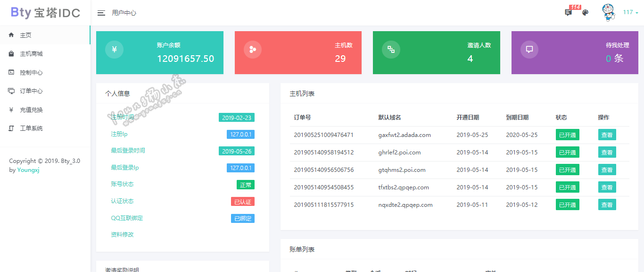Image resolution: width=644 pixels, height=272 pixels.
Task: Click 查看 for gaxfwt2.adada.com host
Action: tap(607, 135)
